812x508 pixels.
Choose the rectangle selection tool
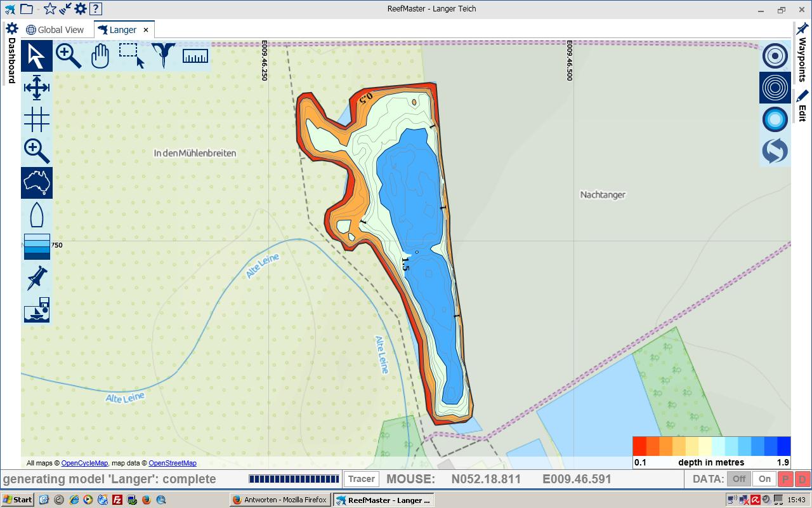point(132,56)
